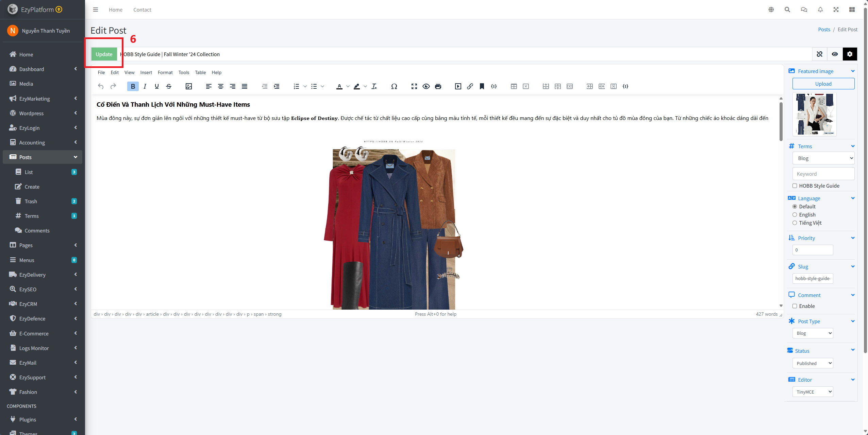Click the featured image Upload button
Screen dimensions: 868x435
coord(823,84)
